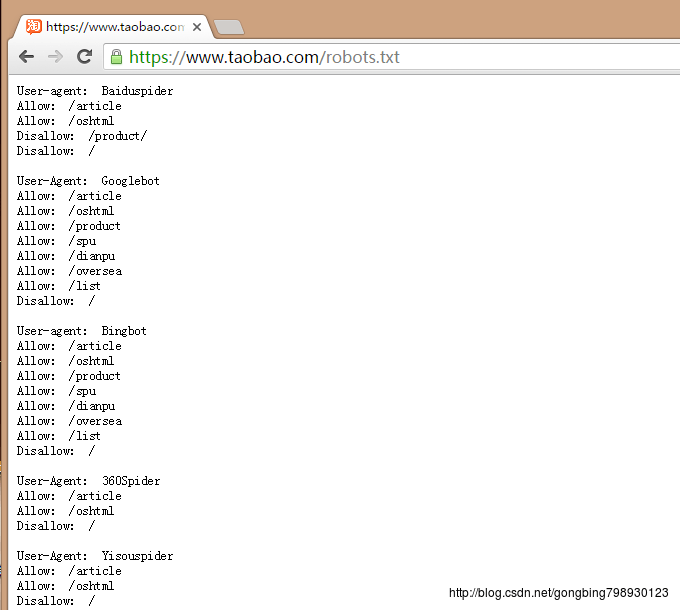Click the 'User-Agent: 360Spider' line
680x610 pixels.
pyautogui.click(x=88, y=481)
